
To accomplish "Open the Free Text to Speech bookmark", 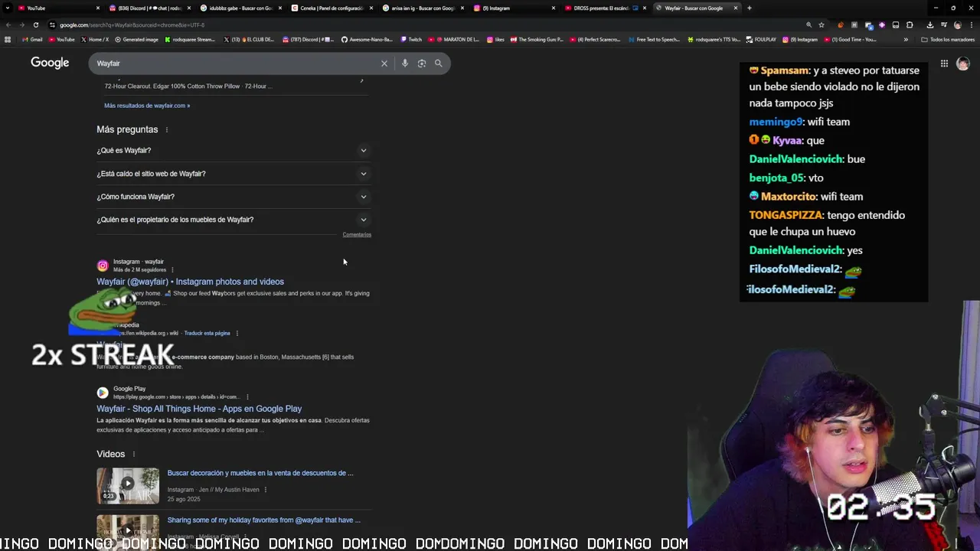I will (x=654, y=39).
